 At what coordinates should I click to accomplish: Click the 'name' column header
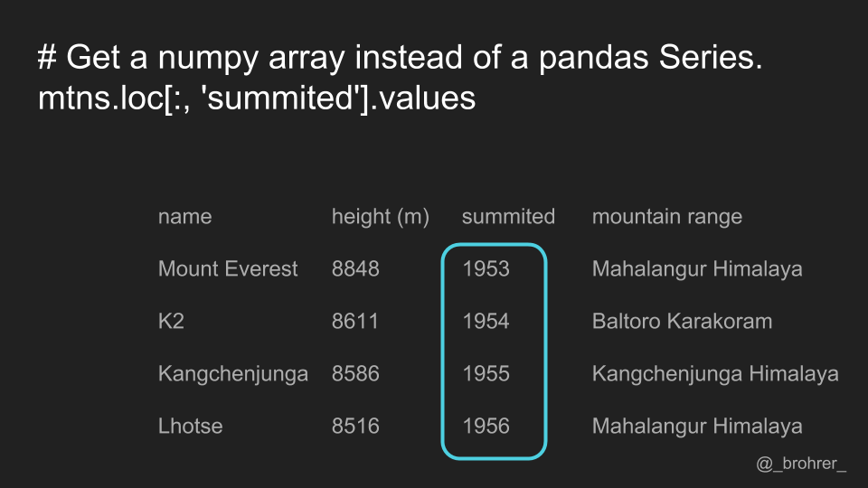184,216
